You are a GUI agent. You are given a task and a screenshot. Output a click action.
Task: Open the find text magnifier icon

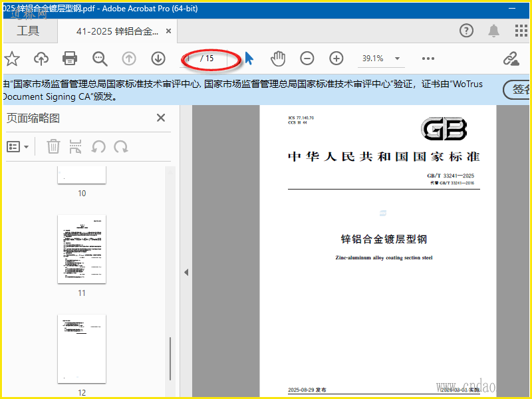(100, 59)
